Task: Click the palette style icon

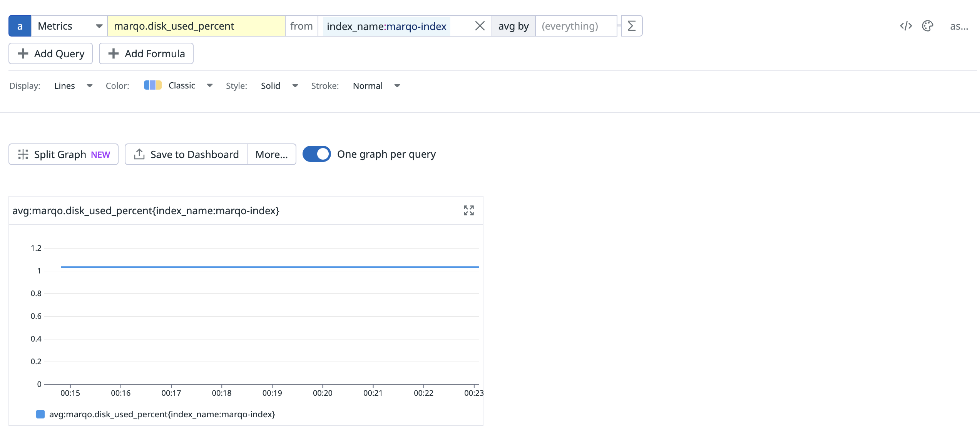Action: (x=927, y=26)
